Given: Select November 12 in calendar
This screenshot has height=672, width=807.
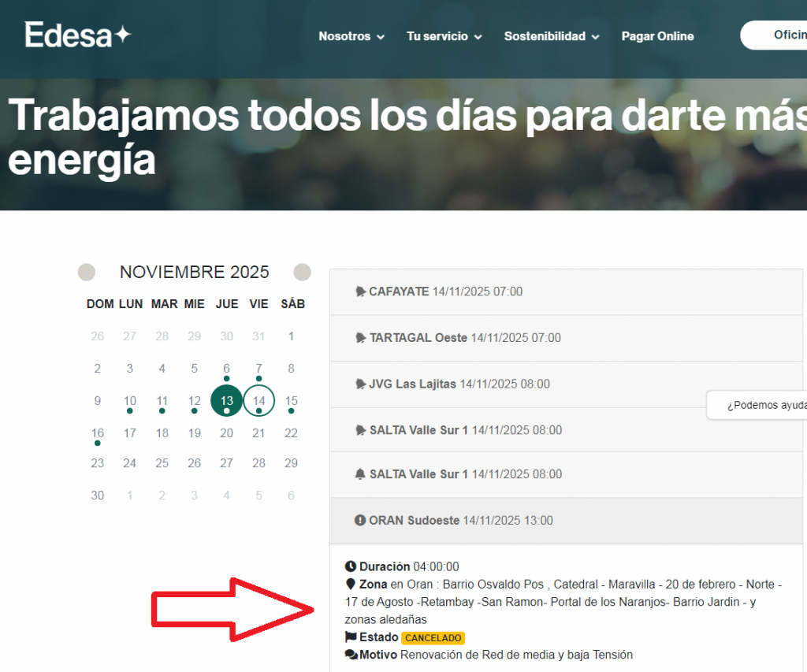Looking at the screenshot, I should (194, 401).
